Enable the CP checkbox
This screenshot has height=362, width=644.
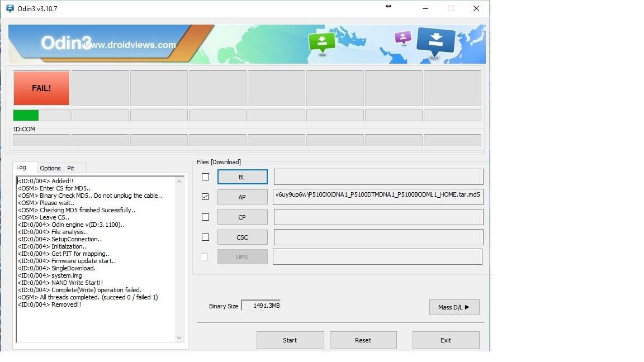(x=205, y=217)
